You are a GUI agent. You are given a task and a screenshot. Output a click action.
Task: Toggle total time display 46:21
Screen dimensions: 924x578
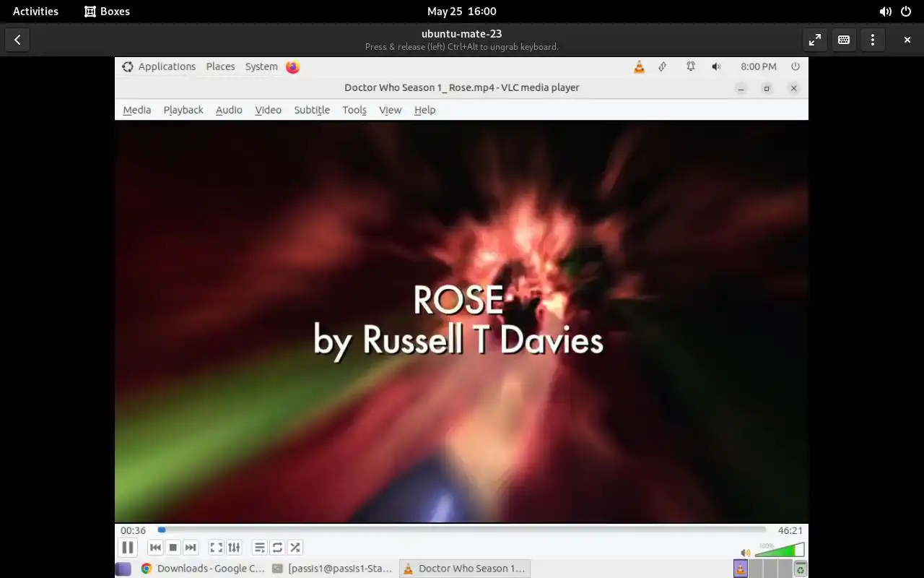coord(790,530)
